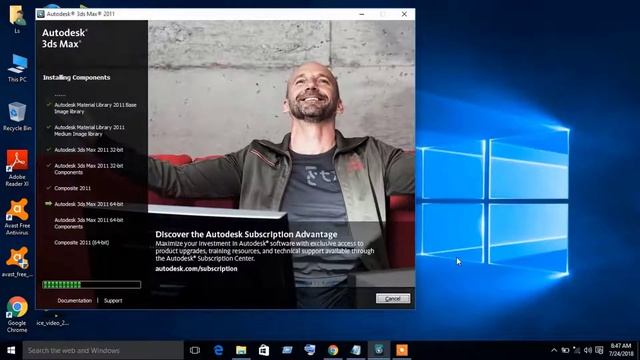640x360 pixels.
Task: Click the yellow arrow marking the current install step
Action: click(48, 203)
